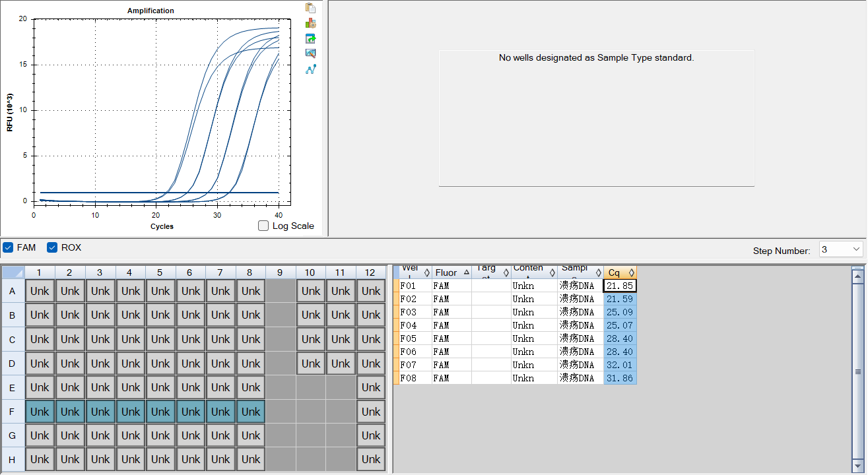Click well C5 Unk
Screen dimensions: 868x475
click(x=160, y=339)
